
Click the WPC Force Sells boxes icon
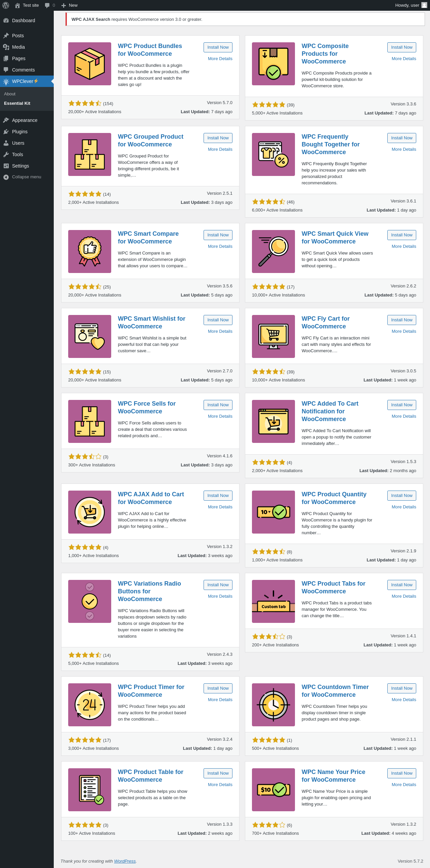coord(90,421)
